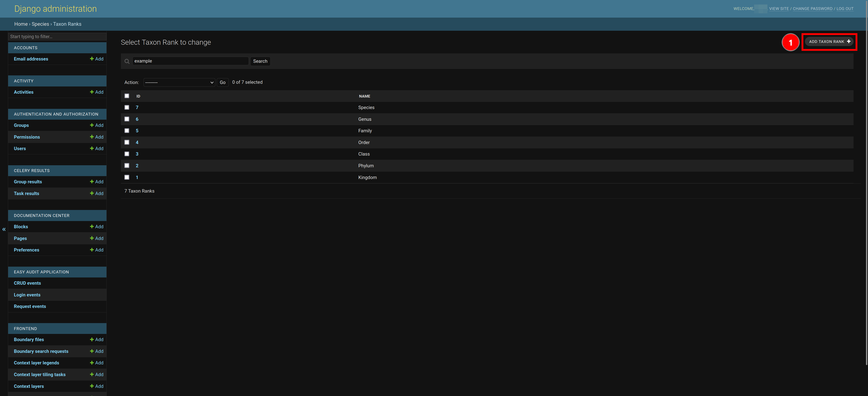This screenshot has height=396, width=868.
Task: Sort table by the ID column header
Action: point(138,96)
